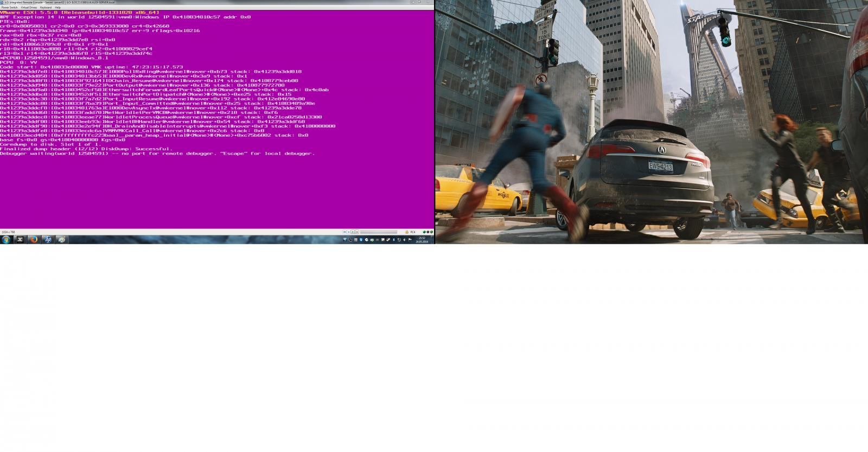868x452 pixels.
Task: Open the taskbar app next to the Start orb
Action: (19, 239)
